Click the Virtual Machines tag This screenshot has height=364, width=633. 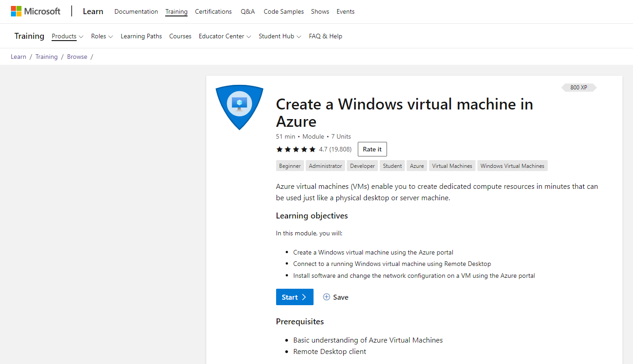(x=452, y=166)
